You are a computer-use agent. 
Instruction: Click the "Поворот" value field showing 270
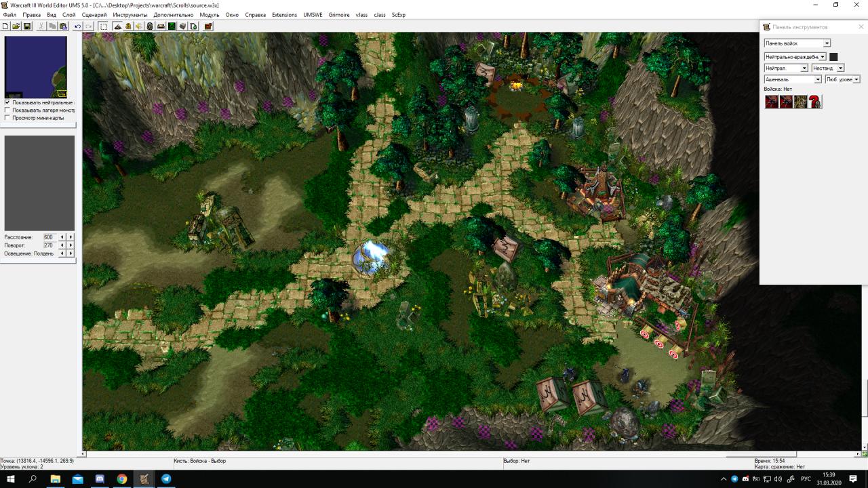tap(49, 245)
